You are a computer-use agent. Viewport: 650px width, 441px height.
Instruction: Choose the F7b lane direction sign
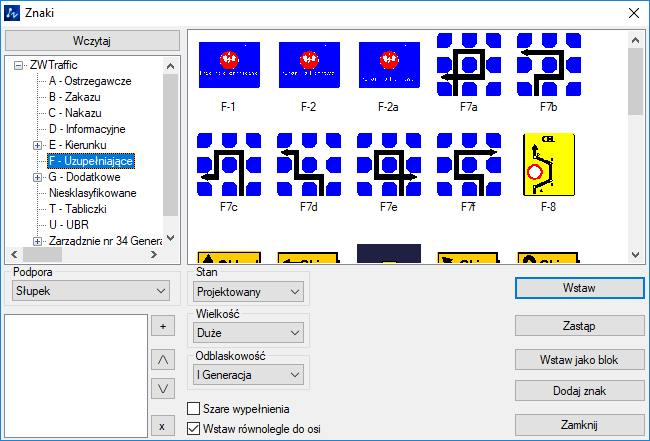[548, 65]
